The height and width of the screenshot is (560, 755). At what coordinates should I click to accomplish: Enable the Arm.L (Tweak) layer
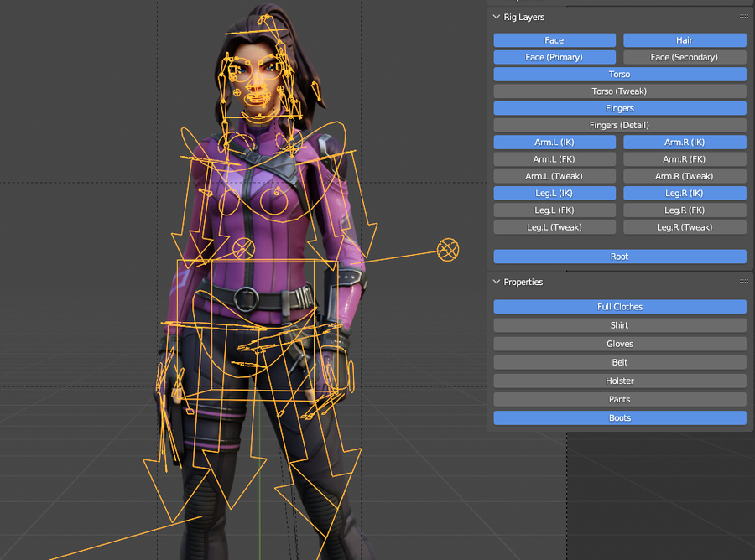(555, 176)
